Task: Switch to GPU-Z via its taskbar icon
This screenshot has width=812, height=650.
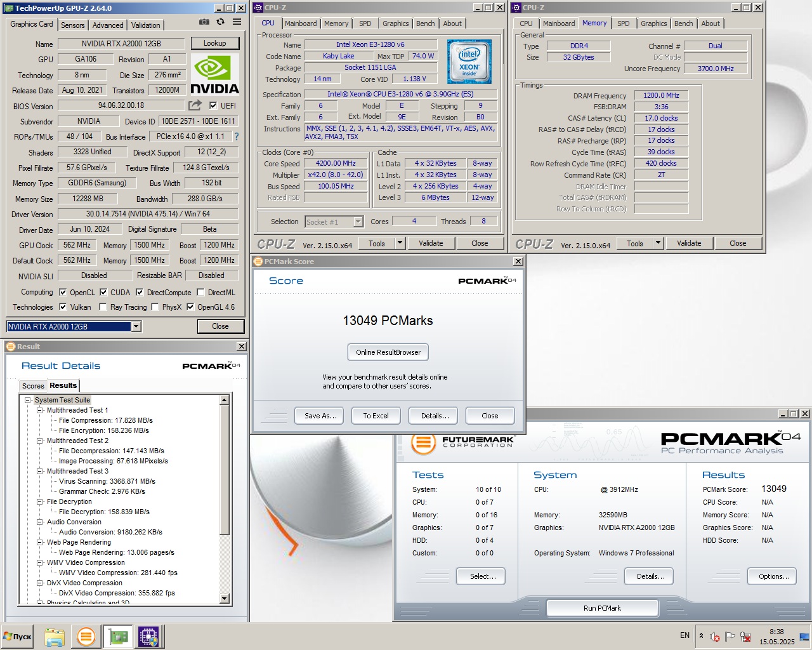Action: point(118,637)
